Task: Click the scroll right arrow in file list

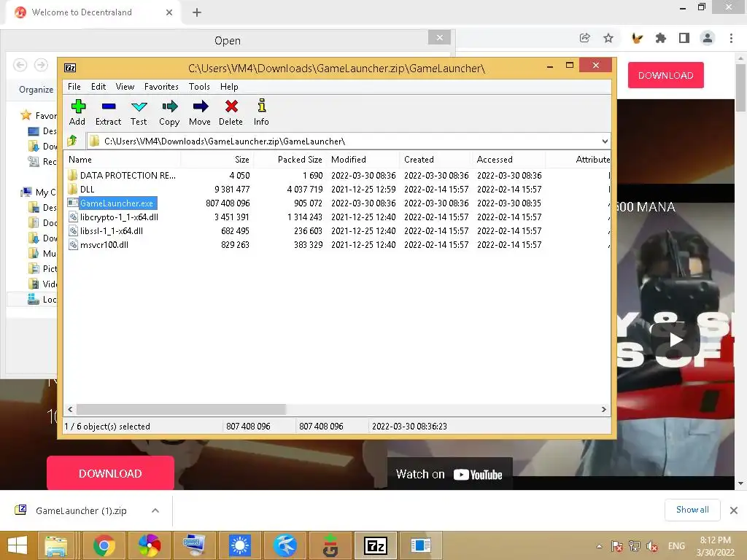Action: (604, 410)
